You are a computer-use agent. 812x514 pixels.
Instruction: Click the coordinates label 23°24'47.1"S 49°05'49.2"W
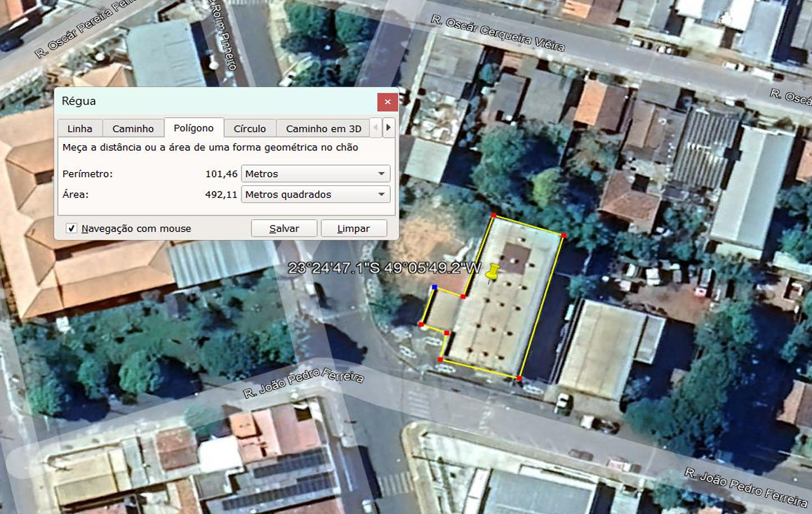tap(385, 268)
